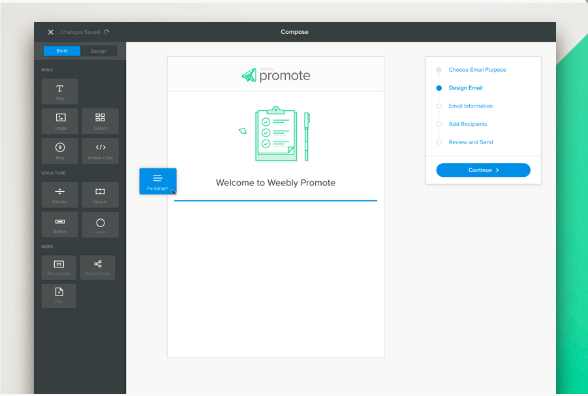
Task: Select the Spacer structure element
Action: coord(100,195)
